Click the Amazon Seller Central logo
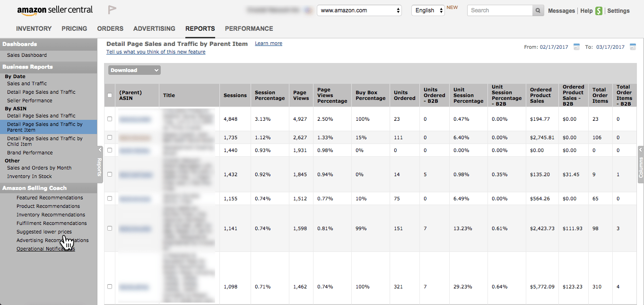The height and width of the screenshot is (305, 644). pyautogui.click(x=54, y=10)
